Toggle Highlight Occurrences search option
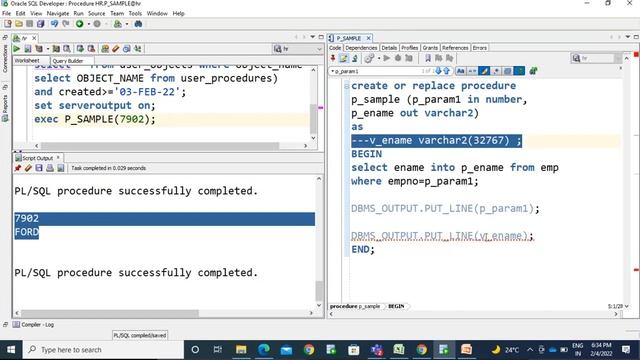 484,71
